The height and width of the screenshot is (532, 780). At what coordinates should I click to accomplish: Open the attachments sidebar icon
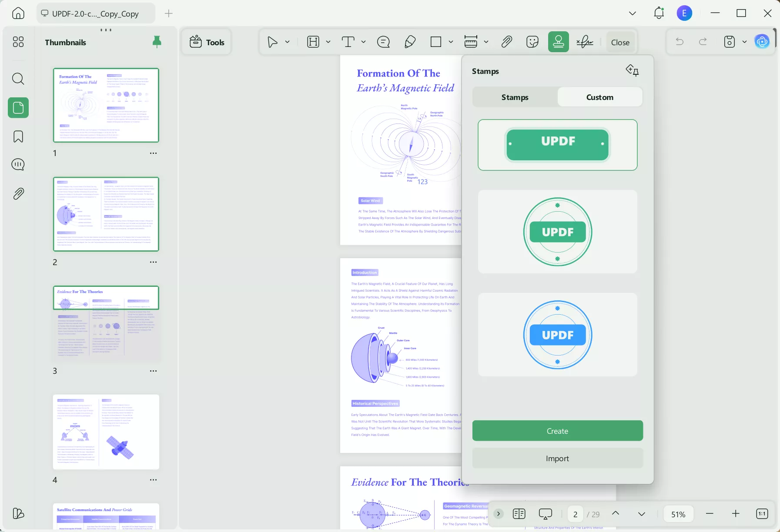(x=18, y=193)
